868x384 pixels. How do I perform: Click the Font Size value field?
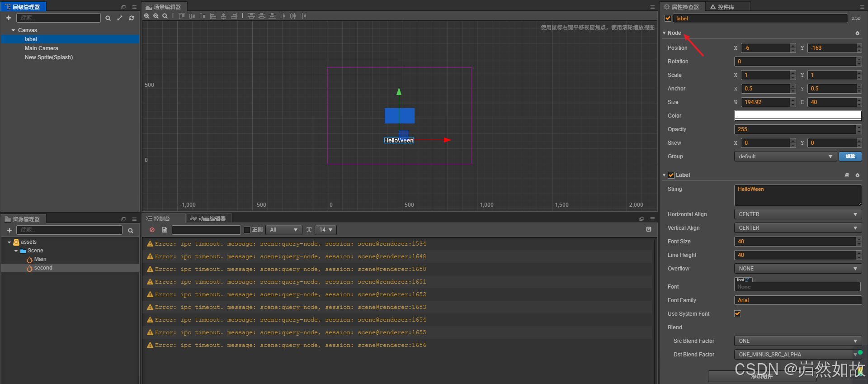click(x=795, y=242)
